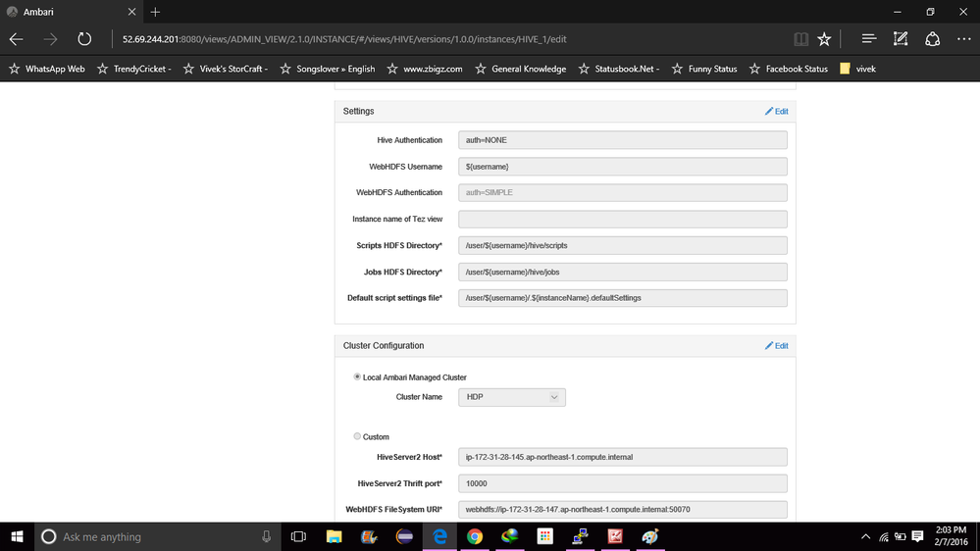Open the vivek favorites folder
This screenshot has height=551, width=980.
click(857, 69)
